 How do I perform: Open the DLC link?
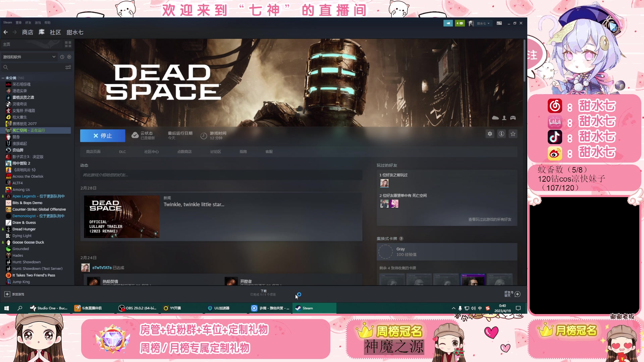(x=122, y=152)
